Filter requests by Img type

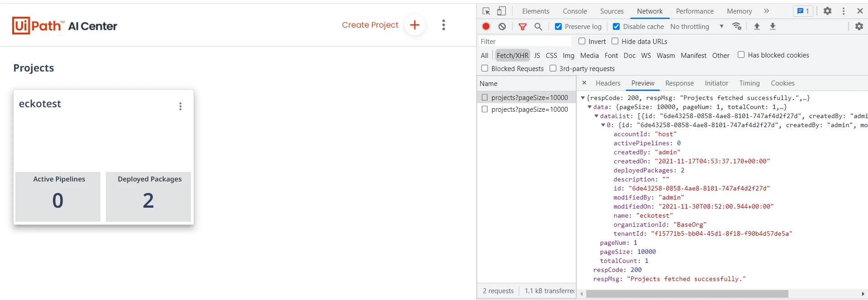coord(569,55)
